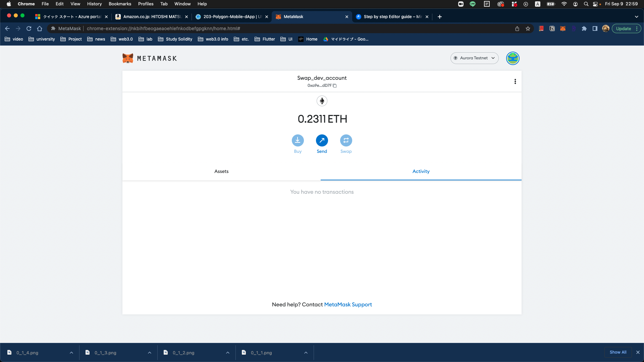
Task: Open the Study Solidity bookmarks folder
Action: 175,39
